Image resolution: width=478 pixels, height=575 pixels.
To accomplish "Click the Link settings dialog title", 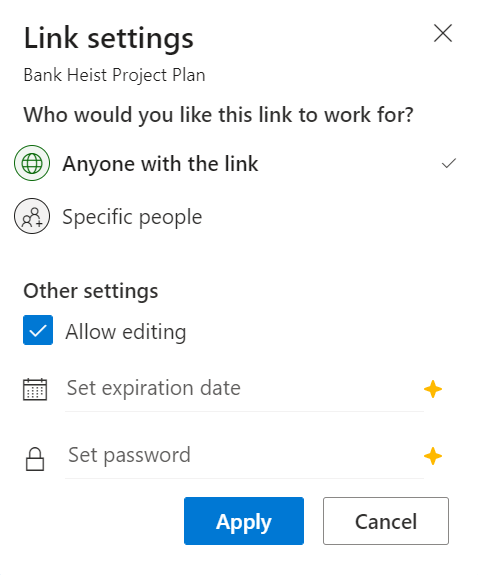I will click(109, 39).
